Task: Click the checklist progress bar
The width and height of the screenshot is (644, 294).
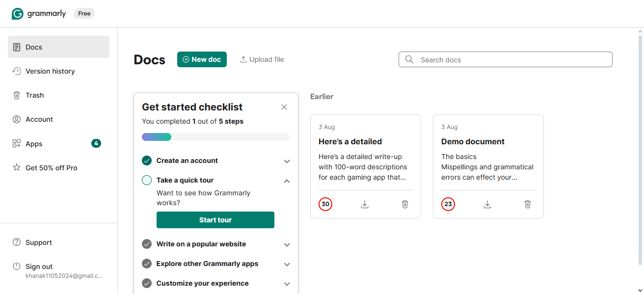Action: point(216,137)
